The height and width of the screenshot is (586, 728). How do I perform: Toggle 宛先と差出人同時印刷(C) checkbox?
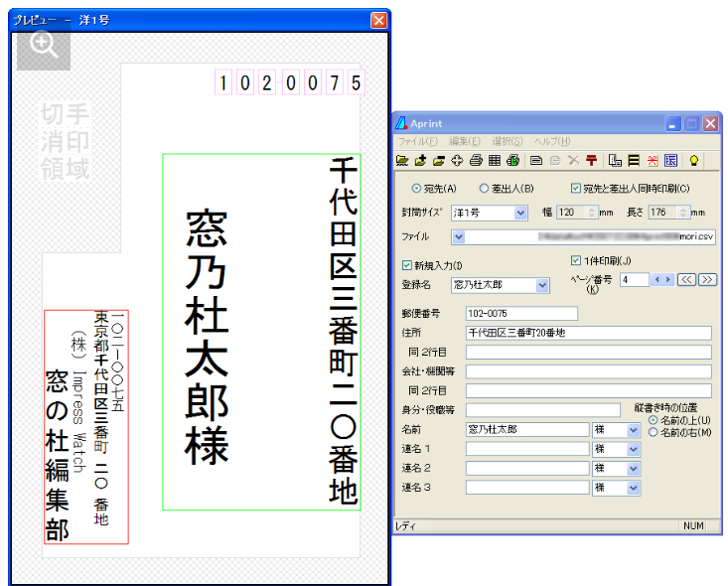click(576, 188)
